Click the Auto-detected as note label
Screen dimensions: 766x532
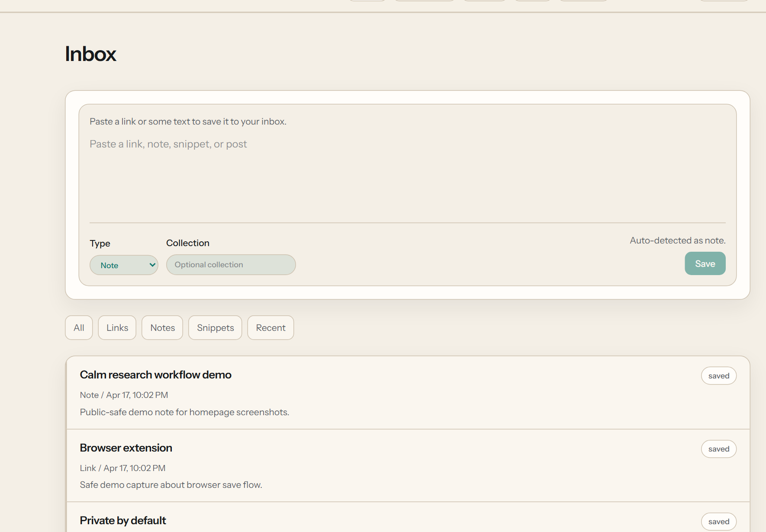pyautogui.click(x=677, y=240)
